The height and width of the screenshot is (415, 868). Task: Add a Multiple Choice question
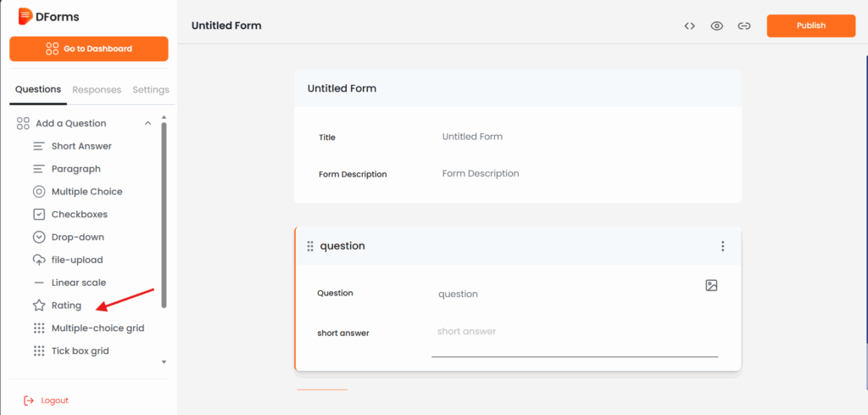coord(86,192)
